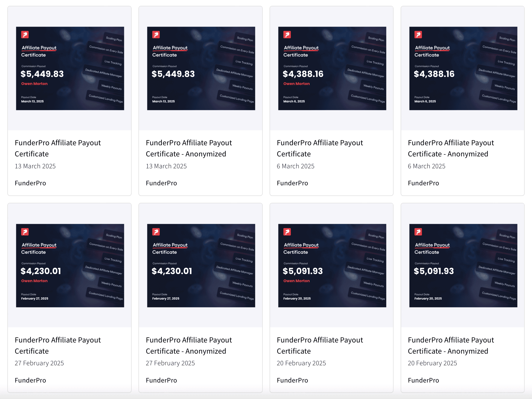Screen dimensions: 532x399
Task: Click FunderPro issuer under the 6 March Anonymized card
Action: pyautogui.click(x=424, y=183)
